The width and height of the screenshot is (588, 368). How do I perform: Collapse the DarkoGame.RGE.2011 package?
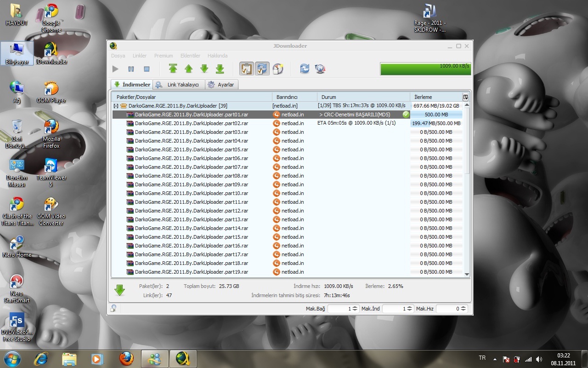(x=116, y=106)
